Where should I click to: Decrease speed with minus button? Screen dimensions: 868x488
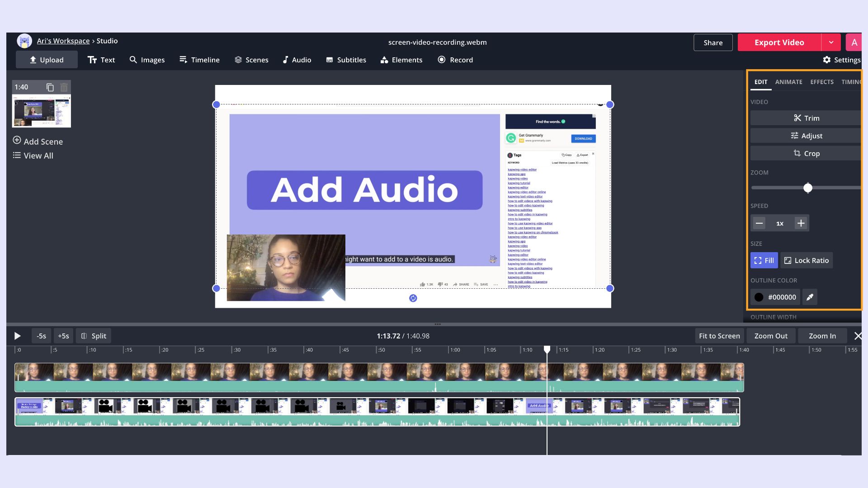pyautogui.click(x=759, y=223)
